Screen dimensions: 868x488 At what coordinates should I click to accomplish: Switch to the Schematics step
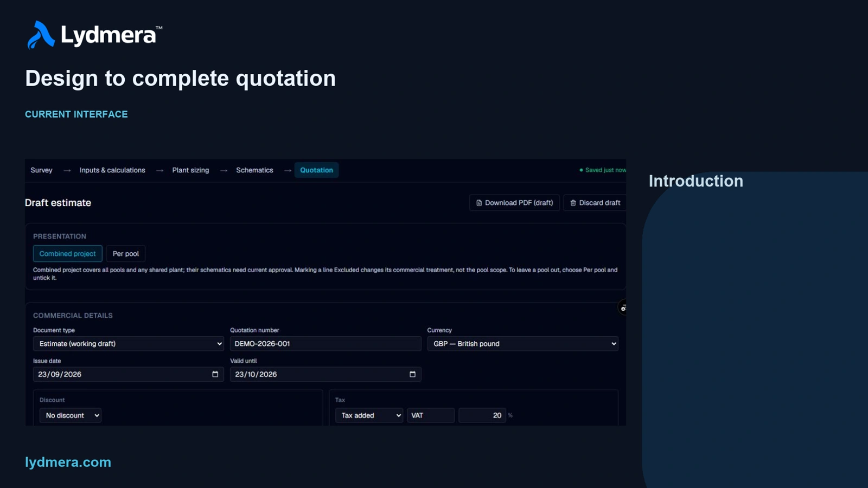coord(254,170)
